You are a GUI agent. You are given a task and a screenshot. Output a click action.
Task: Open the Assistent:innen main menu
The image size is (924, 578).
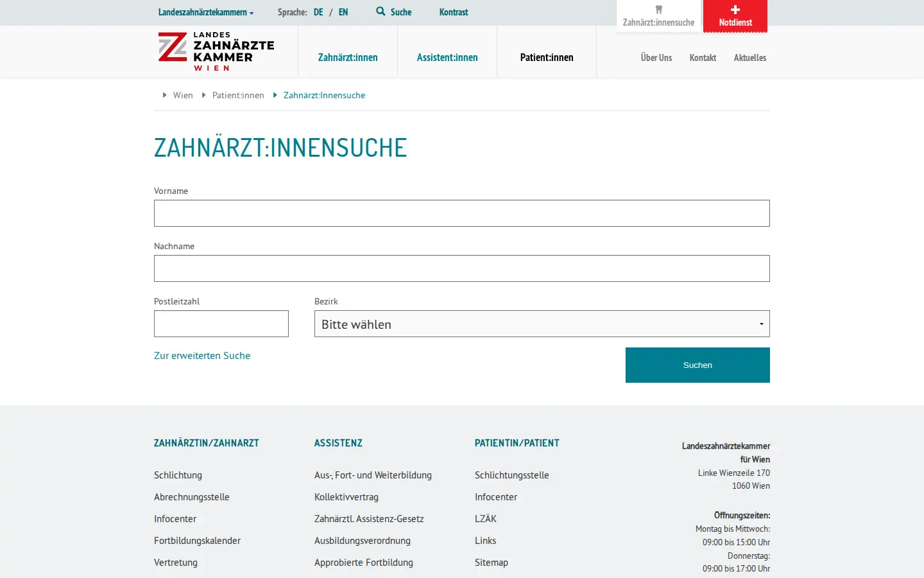447,58
